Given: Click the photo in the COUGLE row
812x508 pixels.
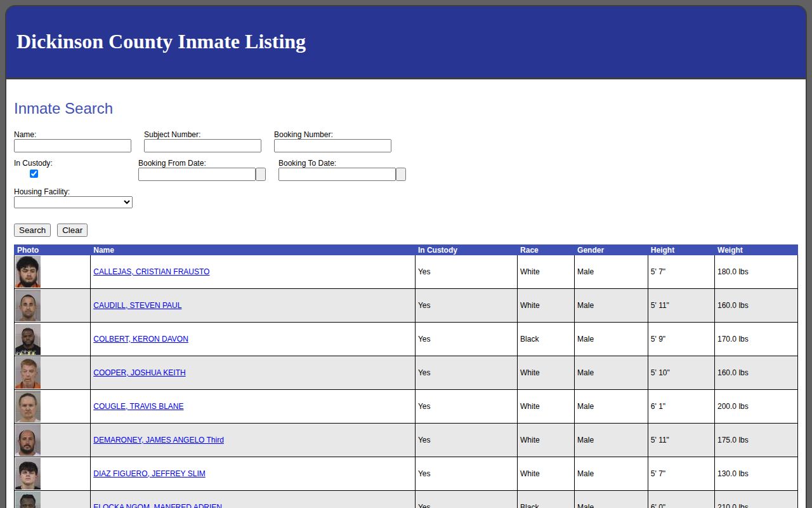Looking at the screenshot, I should [x=28, y=406].
